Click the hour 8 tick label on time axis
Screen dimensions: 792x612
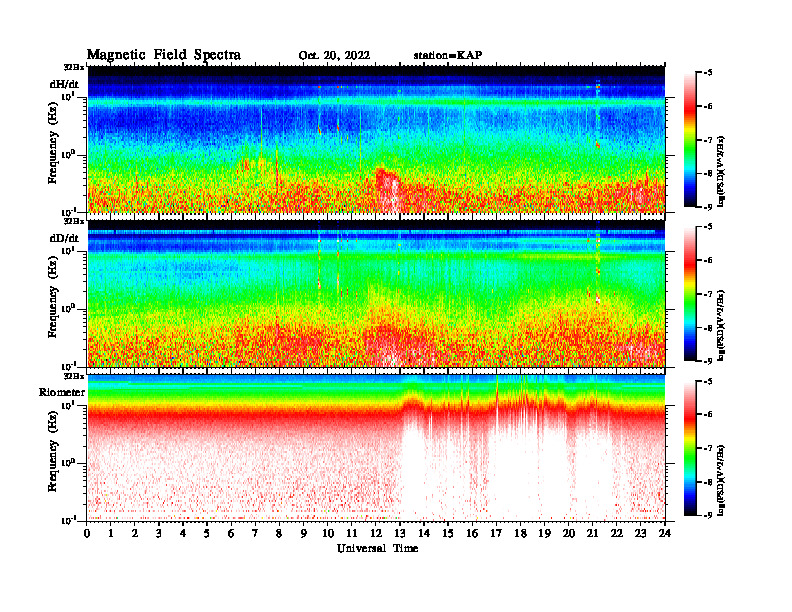click(280, 533)
